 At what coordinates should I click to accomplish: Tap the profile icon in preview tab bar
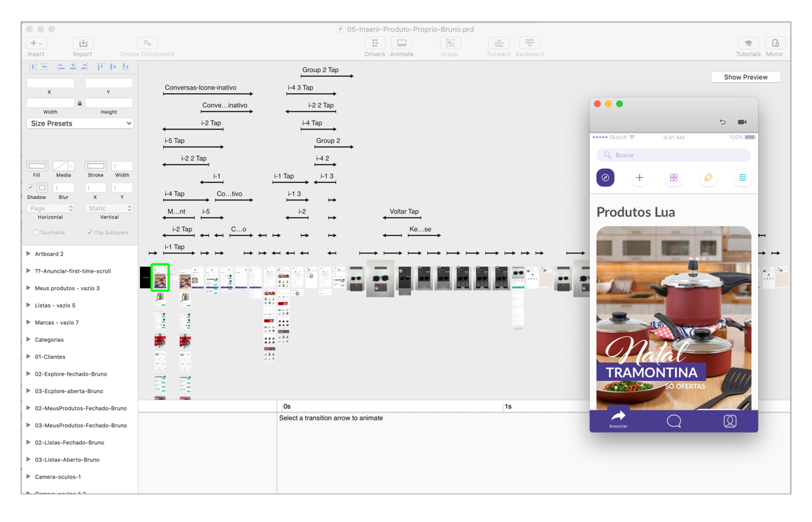[730, 421]
